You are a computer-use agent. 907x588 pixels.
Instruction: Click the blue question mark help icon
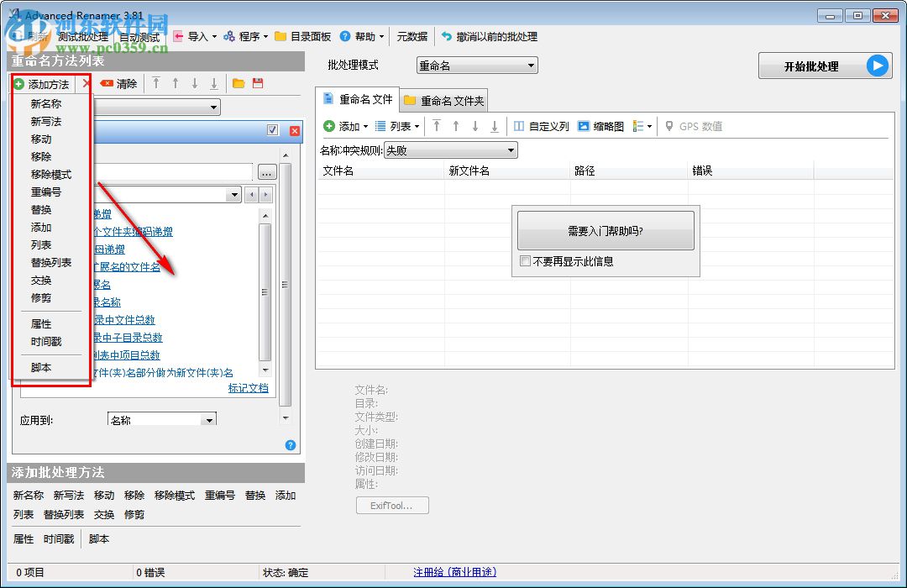(290, 444)
